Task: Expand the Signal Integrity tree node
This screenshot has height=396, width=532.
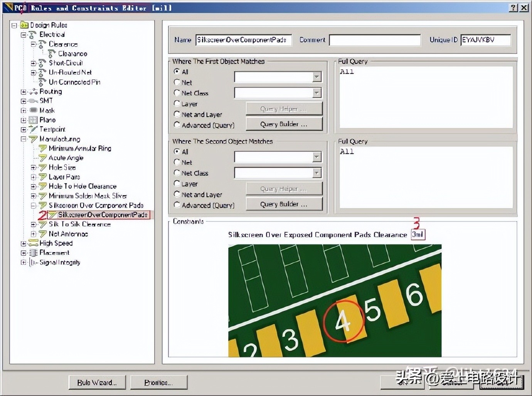Action: point(24,263)
